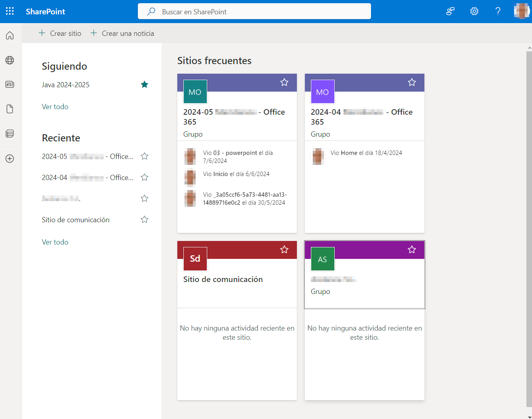Screen dimensions: 532x419
Task: Open My sites globe icon in left rail
Action: pos(10,60)
